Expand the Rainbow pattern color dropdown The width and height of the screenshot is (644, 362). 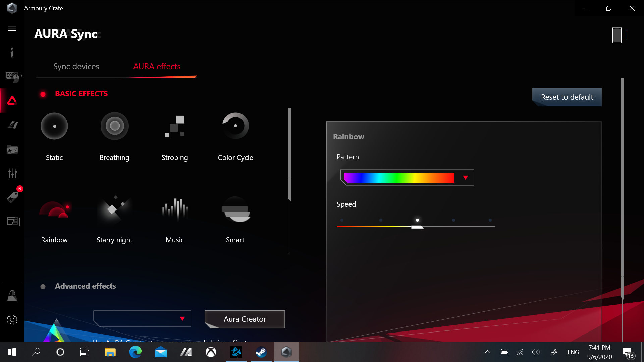point(407,177)
